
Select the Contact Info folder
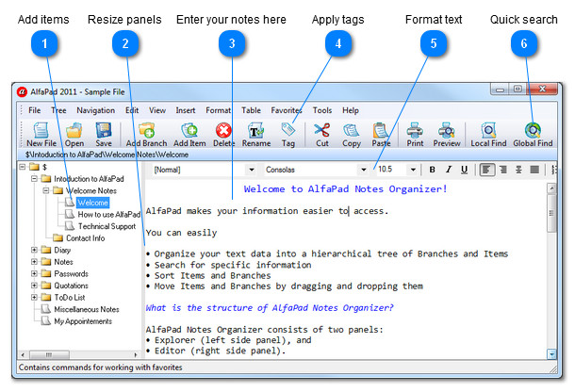point(85,238)
